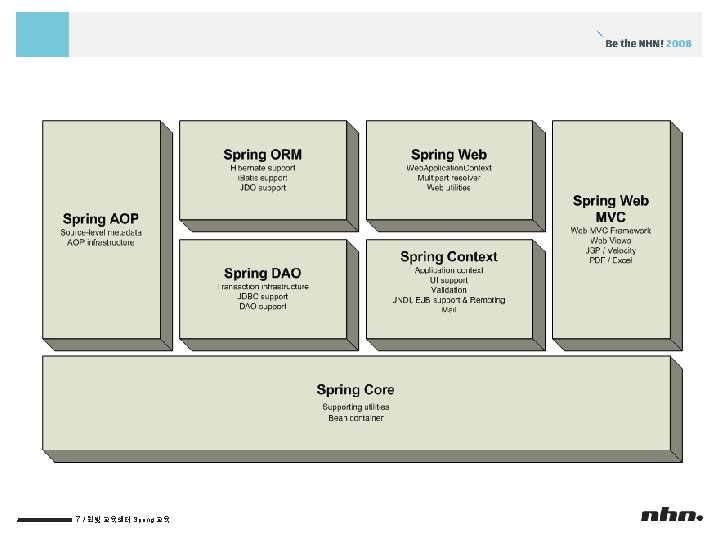720x540 pixels.
Task: Select 'iBatis support' line
Action: tap(263, 178)
